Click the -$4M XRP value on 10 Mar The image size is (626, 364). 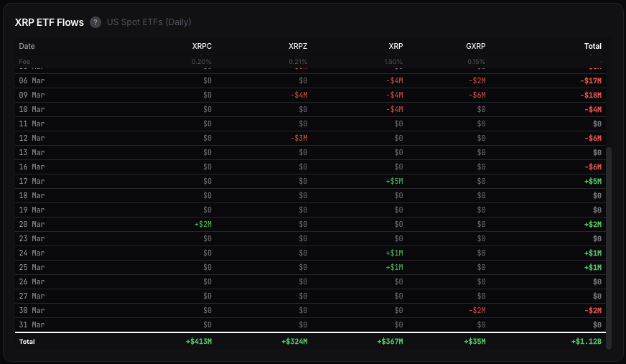pos(394,109)
